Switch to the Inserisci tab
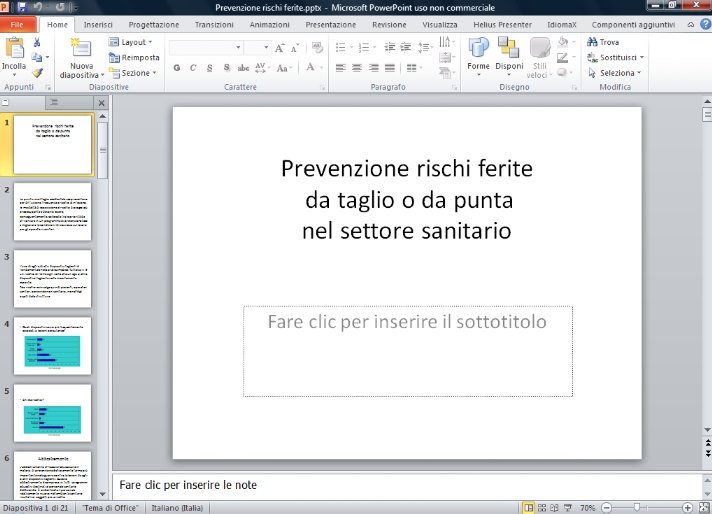 tap(98, 23)
